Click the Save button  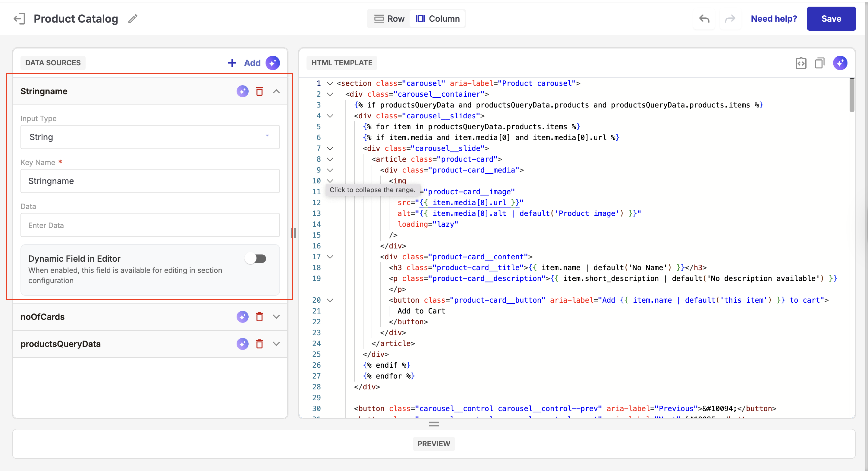[831, 18]
